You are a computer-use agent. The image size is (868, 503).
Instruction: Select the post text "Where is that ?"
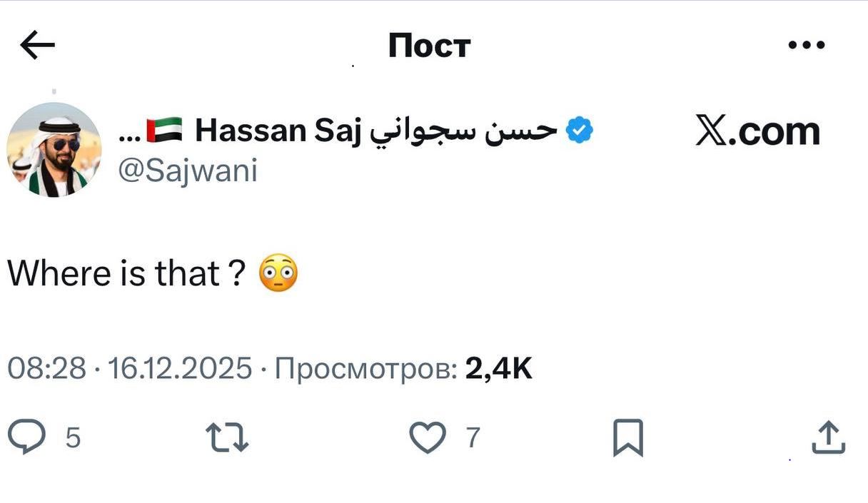127,273
